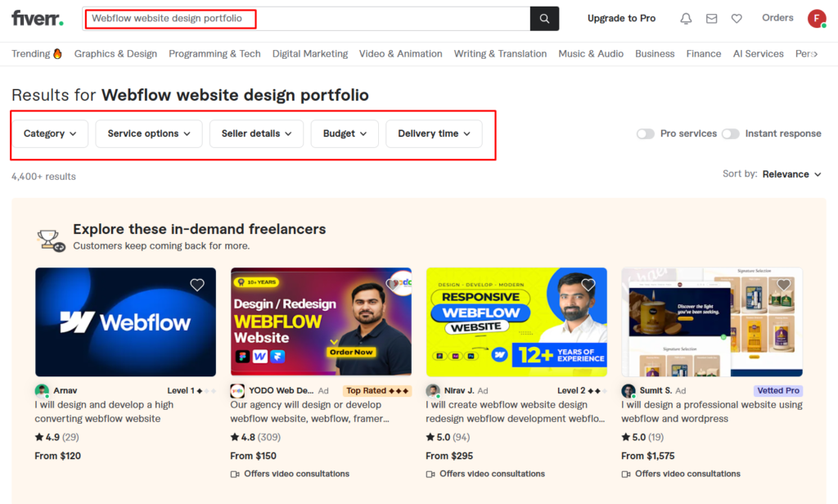The width and height of the screenshot is (838, 504).
Task: Open Digital Marketing category
Action: click(x=310, y=53)
